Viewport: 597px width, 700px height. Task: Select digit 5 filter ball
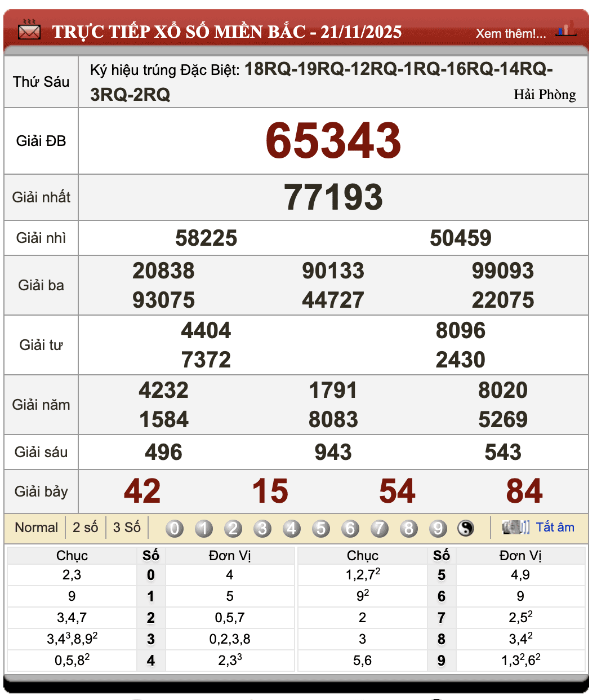(321, 528)
